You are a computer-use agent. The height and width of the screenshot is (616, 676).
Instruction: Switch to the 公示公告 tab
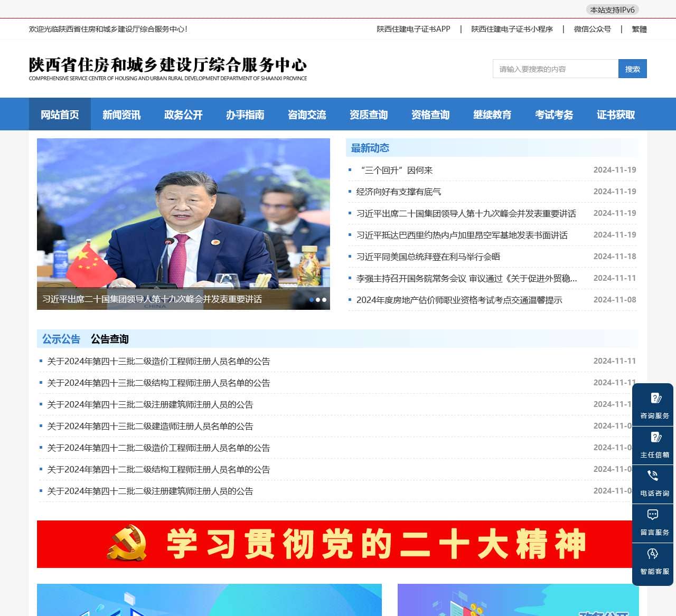pyautogui.click(x=61, y=339)
